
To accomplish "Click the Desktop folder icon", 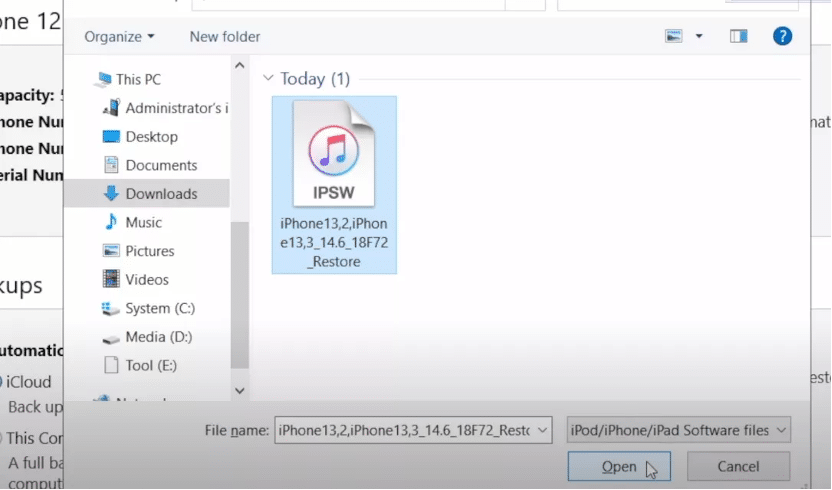I will [111, 137].
